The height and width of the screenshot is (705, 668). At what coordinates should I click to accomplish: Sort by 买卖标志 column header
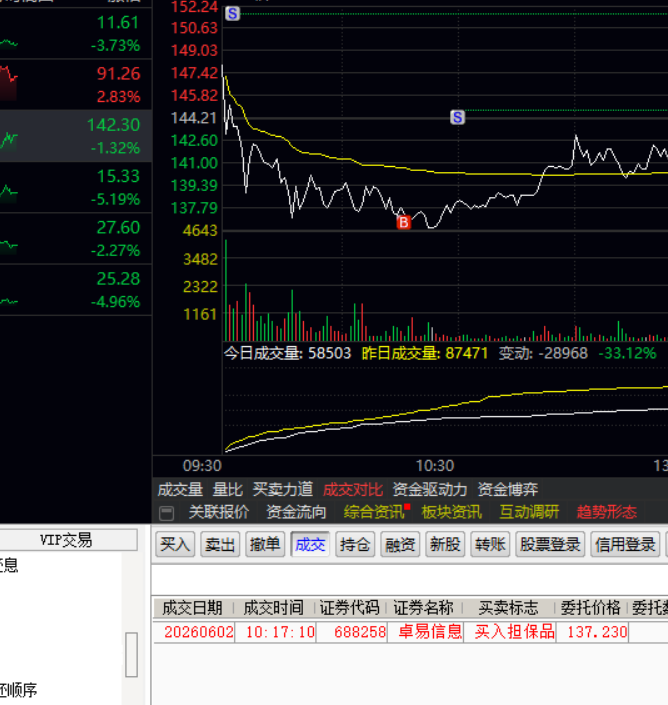(x=508, y=608)
